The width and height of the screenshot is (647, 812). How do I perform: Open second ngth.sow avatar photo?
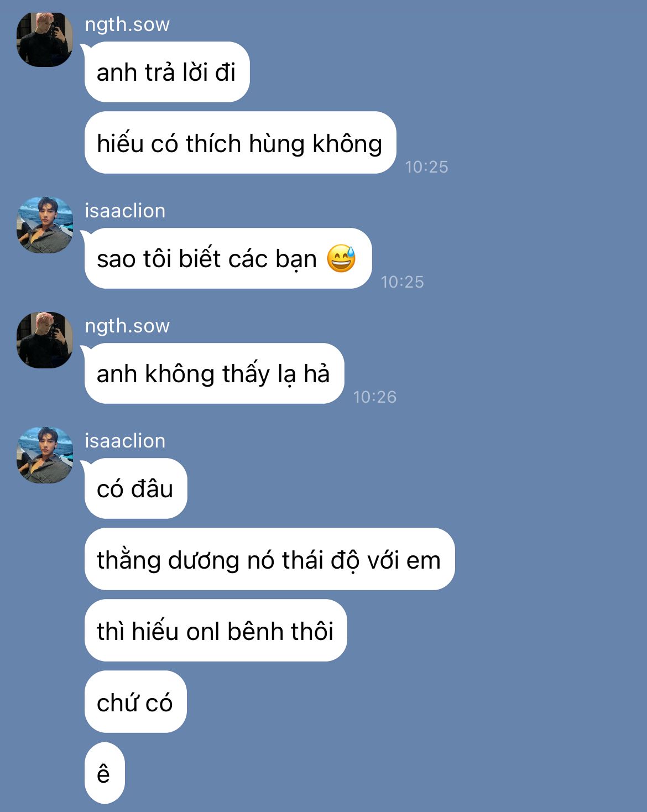click(45, 340)
